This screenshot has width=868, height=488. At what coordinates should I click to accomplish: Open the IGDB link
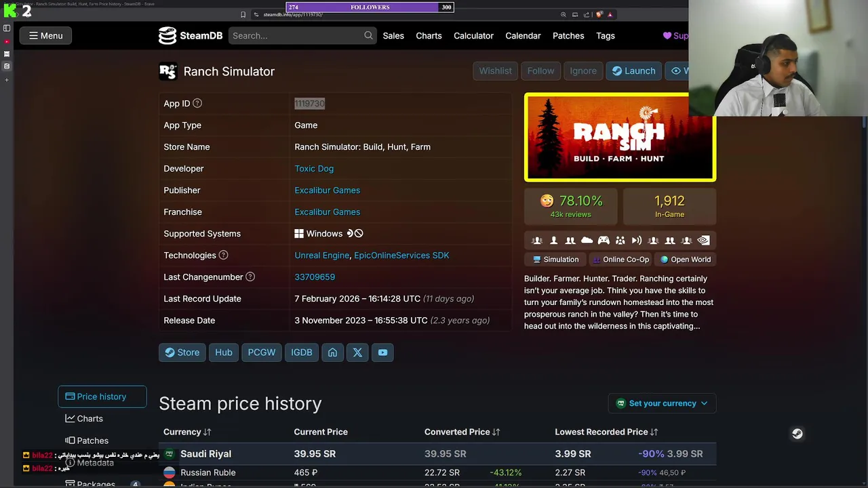302,352
